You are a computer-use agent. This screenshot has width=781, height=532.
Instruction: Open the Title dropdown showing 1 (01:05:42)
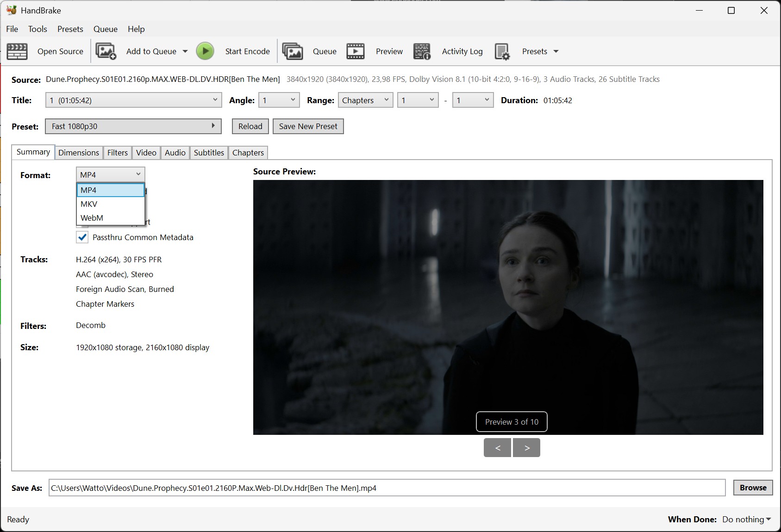[x=133, y=100]
